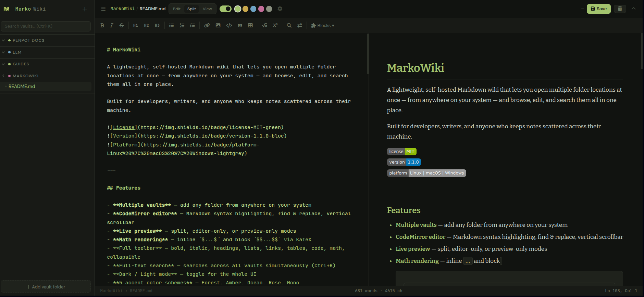Click the license MIT badge in preview

click(x=402, y=152)
